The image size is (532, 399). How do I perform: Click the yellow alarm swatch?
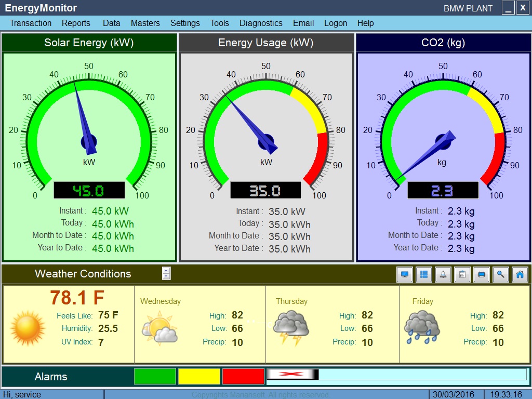199,376
